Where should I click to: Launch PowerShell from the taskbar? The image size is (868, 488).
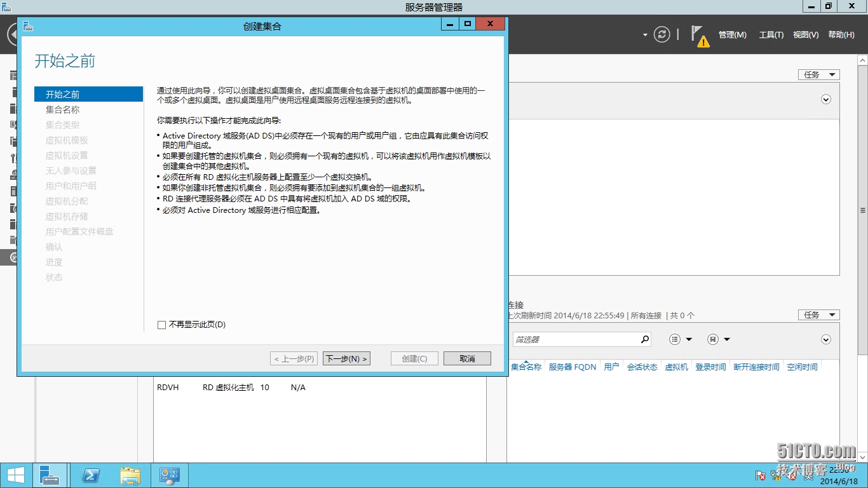pos(92,475)
